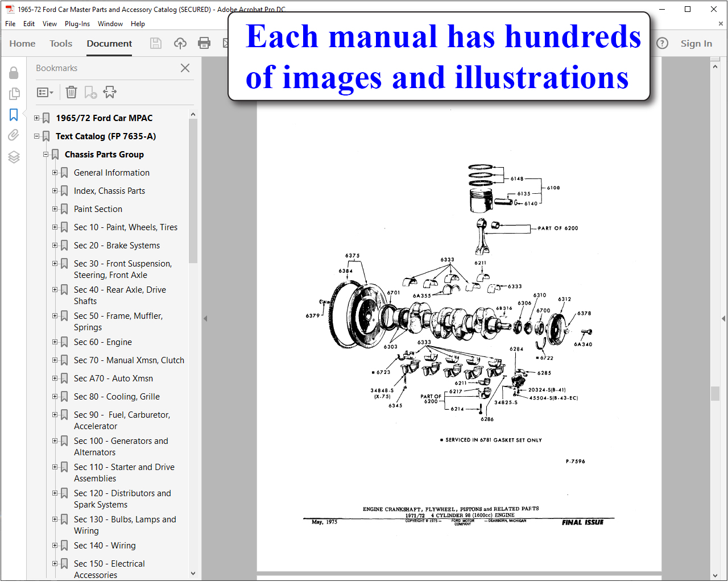Click the document vertical scrollbar thumb
Image resolution: width=728 pixels, height=582 pixels.
point(715,393)
